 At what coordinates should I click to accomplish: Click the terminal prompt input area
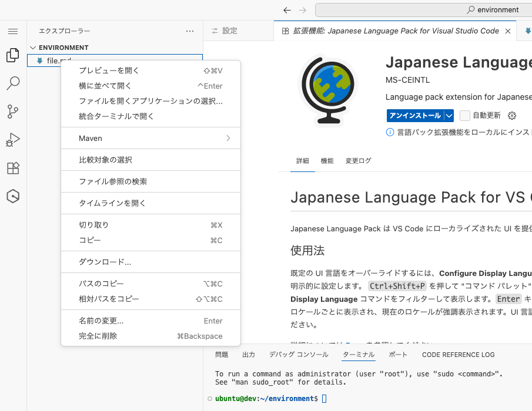click(324, 399)
